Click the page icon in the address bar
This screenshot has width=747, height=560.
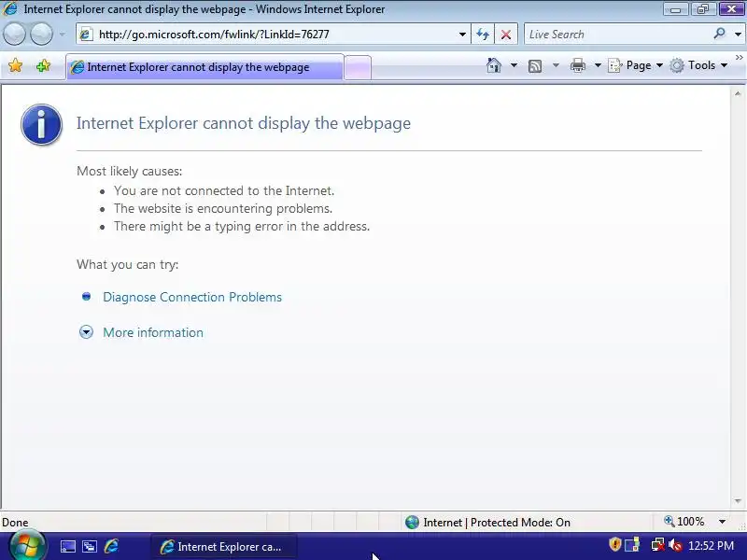pyautogui.click(x=86, y=35)
